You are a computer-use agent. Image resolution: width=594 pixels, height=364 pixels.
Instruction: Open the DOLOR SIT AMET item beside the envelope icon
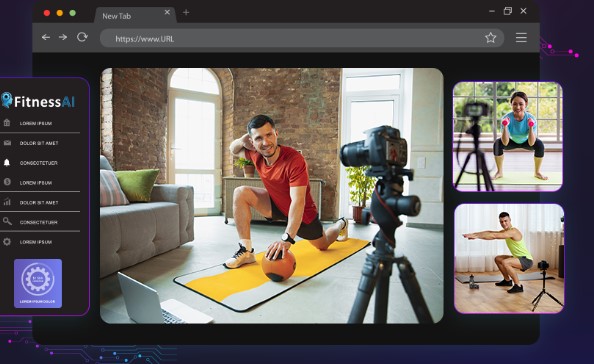39,143
